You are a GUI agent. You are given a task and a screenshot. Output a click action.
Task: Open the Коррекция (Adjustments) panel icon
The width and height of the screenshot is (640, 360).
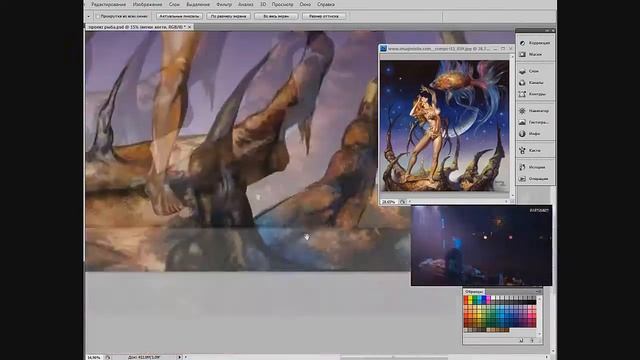click(522, 42)
